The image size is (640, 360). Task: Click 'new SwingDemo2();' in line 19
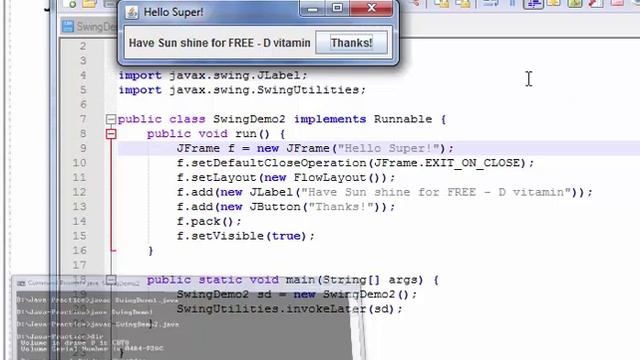point(355,295)
